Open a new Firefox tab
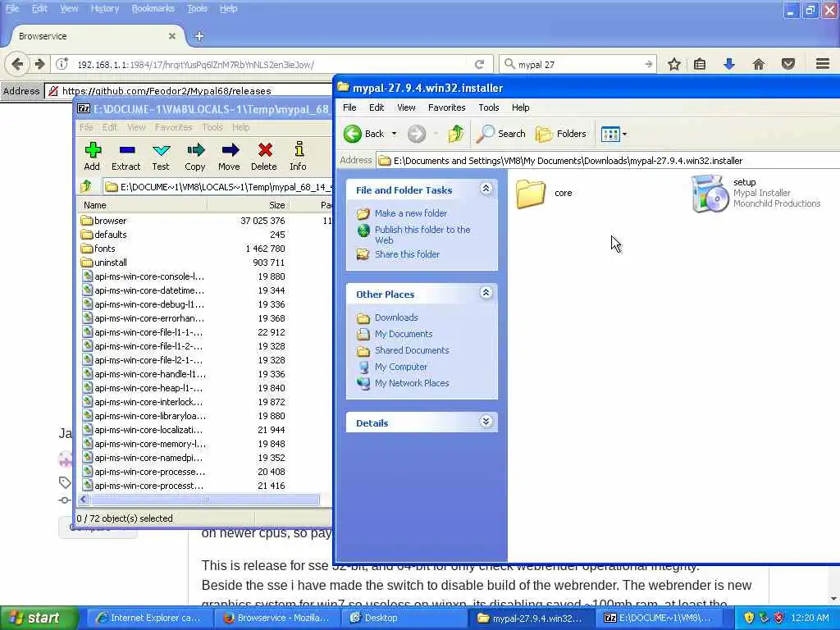Image resolution: width=840 pixels, height=630 pixels. 199,36
